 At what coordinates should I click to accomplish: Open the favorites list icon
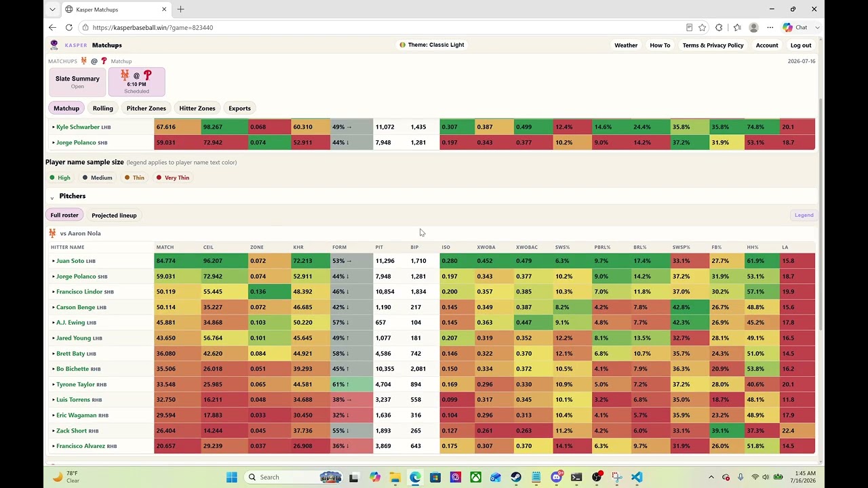(737, 27)
